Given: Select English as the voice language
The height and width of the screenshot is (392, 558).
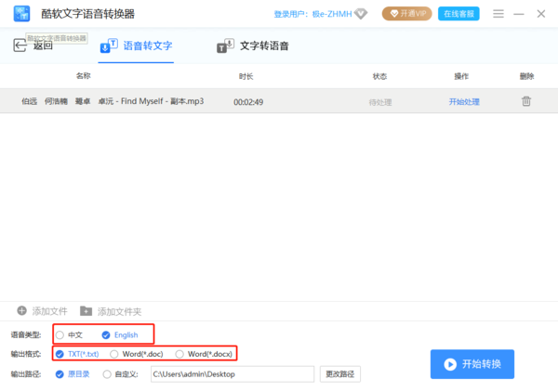Looking at the screenshot, I should point(106,334).
